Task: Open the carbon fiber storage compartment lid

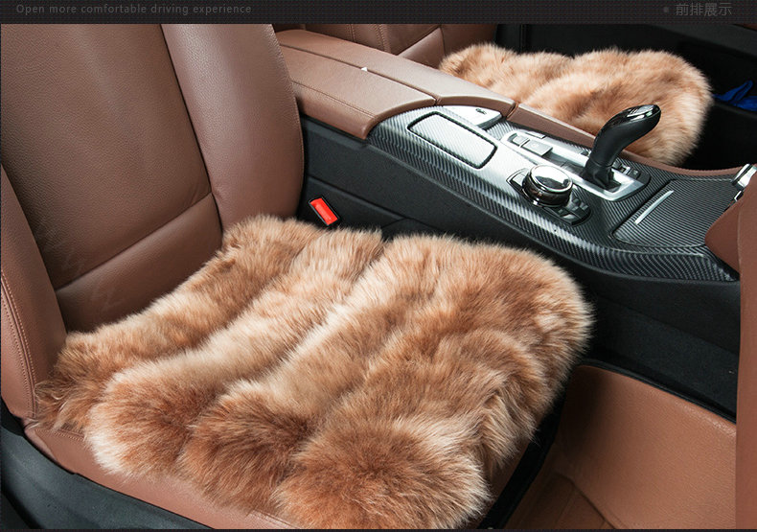Action: pos(451,139)
